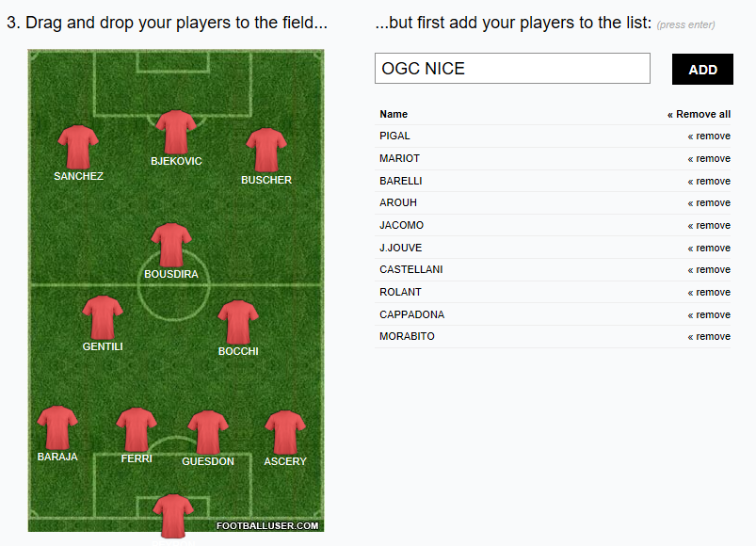This screenshot has height=546, width=756.
Task: Remove BARELLI from the player list
Action: click(709, 181)
